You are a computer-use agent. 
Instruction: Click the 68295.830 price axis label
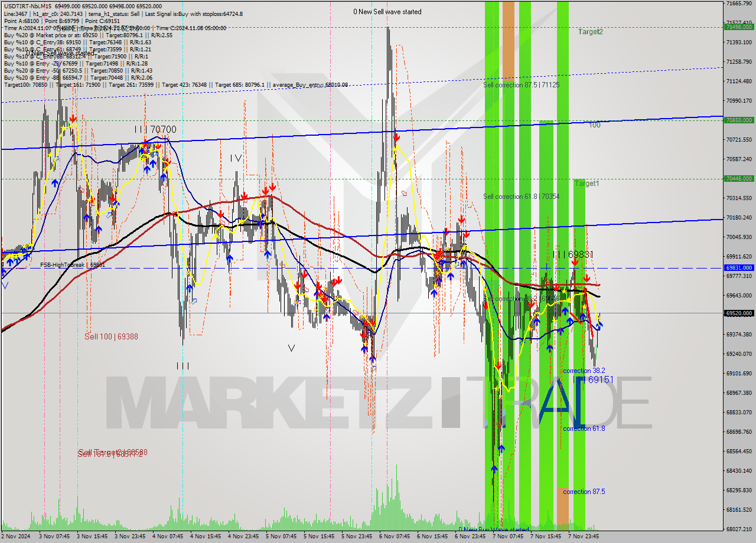[x=739, y=490]
